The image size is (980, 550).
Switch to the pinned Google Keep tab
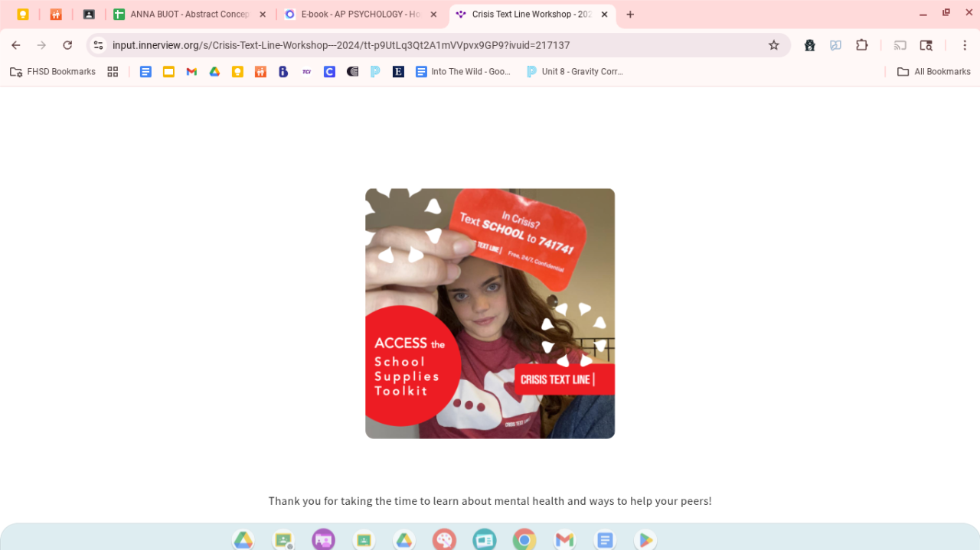pos(23,15)
